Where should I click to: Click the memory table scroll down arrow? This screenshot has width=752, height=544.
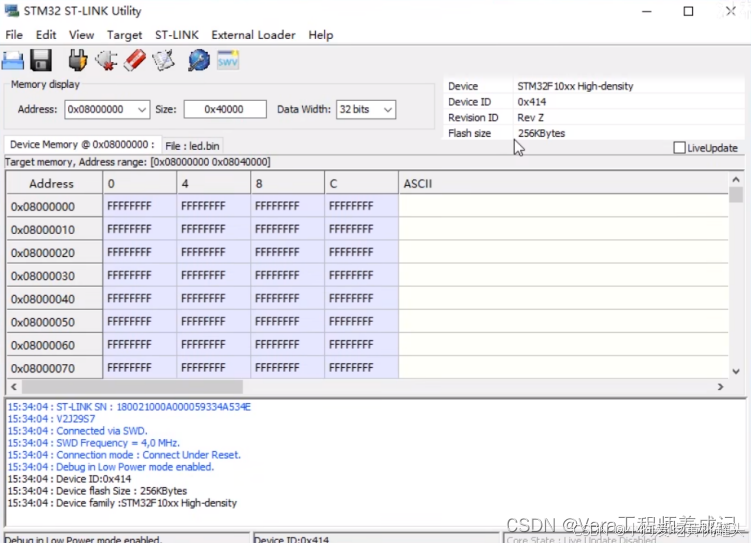pos(736,371)
